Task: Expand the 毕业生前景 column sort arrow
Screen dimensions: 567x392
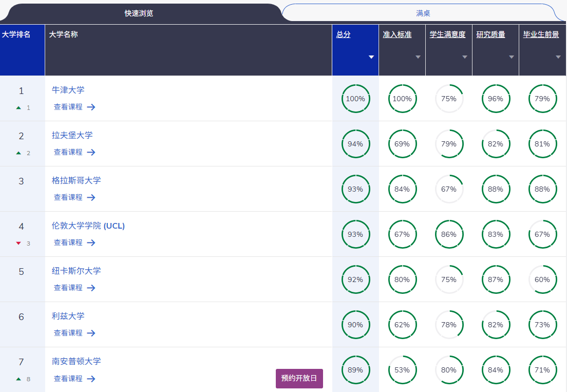Action: coord(558,57)
